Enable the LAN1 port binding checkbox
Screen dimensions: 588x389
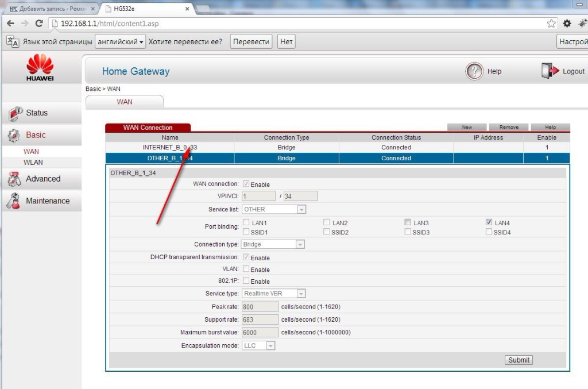coord(246,222)
